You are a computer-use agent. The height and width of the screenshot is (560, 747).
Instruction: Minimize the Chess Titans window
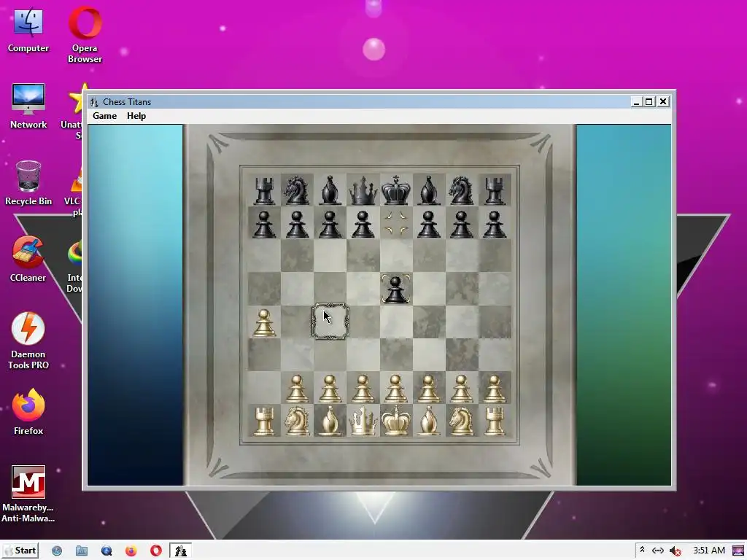[636, 102]
